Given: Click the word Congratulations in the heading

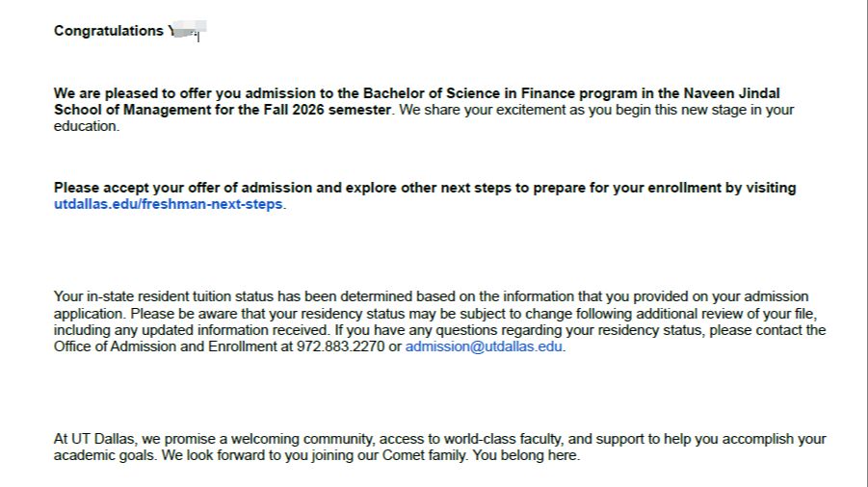Looking at the screenshot, I should 109,31.
